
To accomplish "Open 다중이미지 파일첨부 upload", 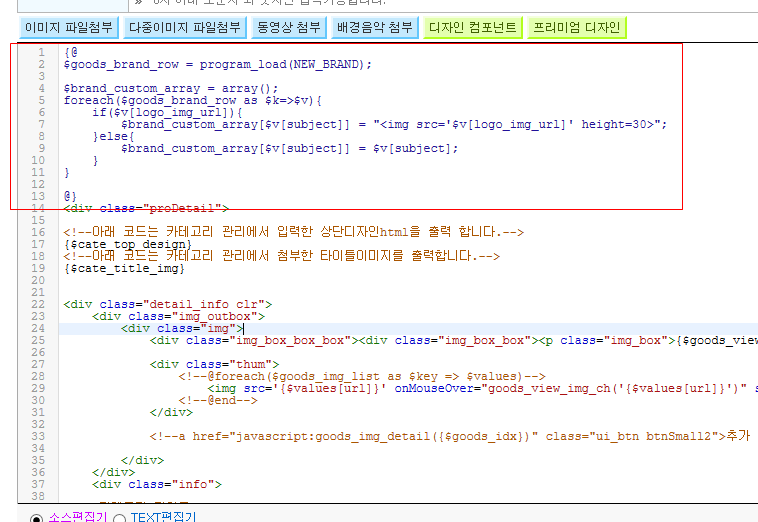I will point(185,28).
